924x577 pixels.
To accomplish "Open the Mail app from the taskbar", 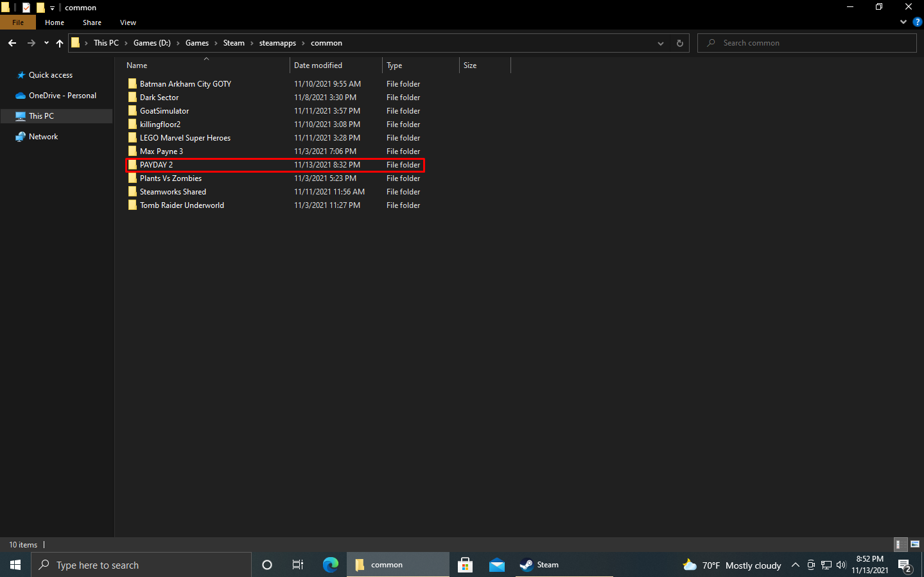I will coord(497,565).
